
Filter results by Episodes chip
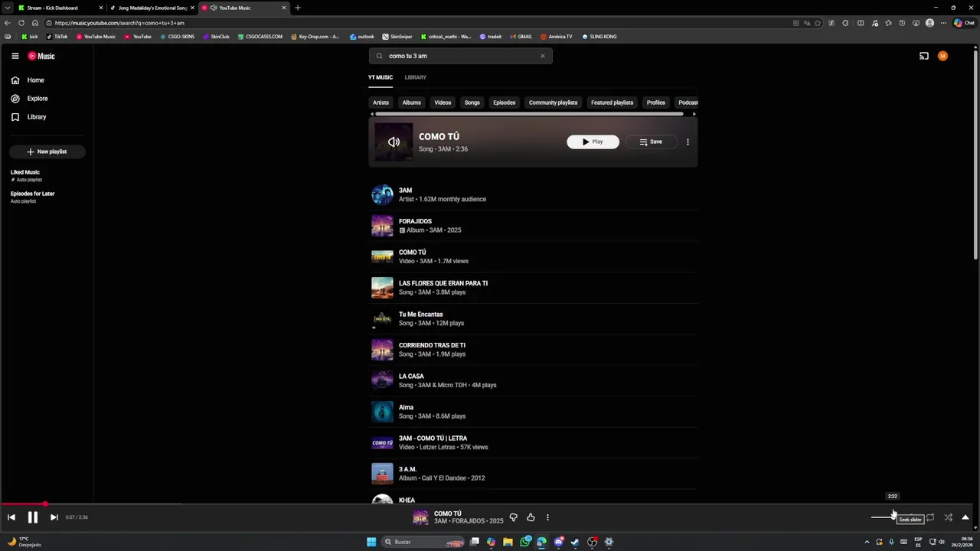505,103
